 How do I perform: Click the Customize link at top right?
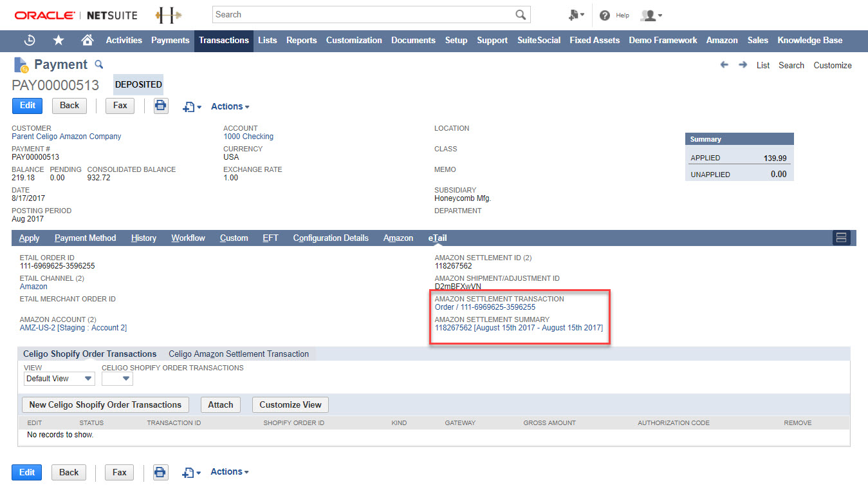pos(833,65)
